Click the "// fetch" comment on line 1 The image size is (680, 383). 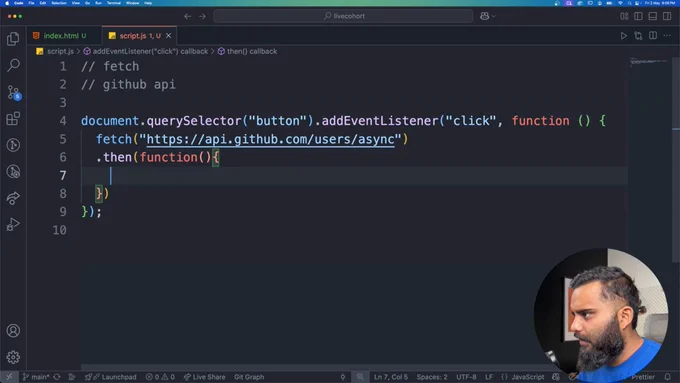(x=110, y=66)
